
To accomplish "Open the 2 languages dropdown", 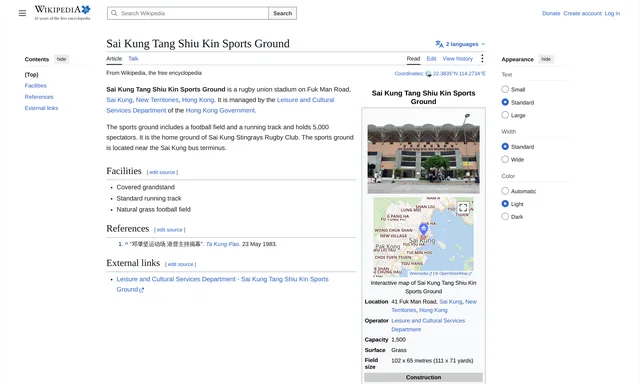I will (x=461, y=44).
